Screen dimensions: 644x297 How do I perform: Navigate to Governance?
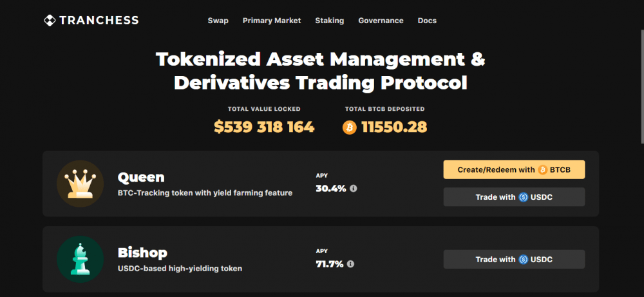[381, 21]
